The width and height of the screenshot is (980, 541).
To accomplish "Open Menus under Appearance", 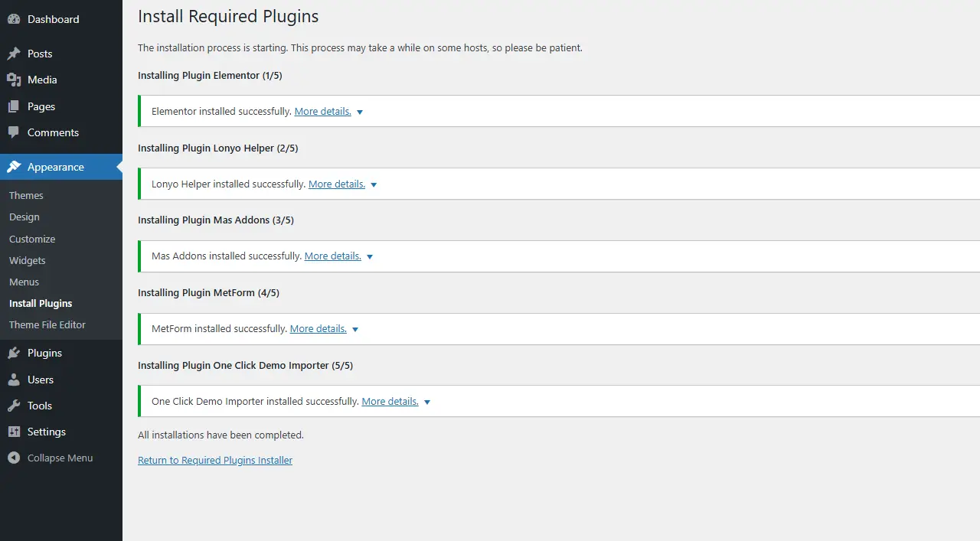I will click(x=24, y=282).
